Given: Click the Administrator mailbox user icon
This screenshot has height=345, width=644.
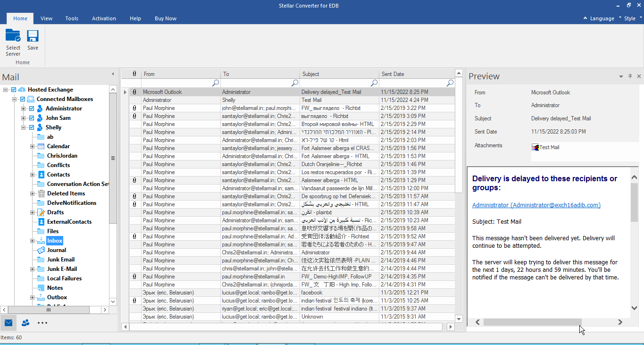Looking at the screenshot, I should pyautogui.click(x=40, y=109).
